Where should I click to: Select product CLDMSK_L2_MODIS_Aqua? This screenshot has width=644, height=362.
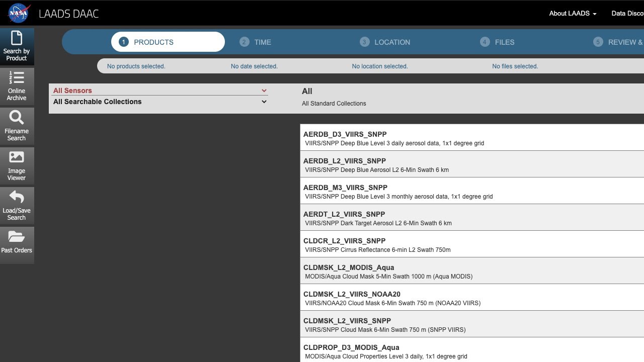click(472, 270)
